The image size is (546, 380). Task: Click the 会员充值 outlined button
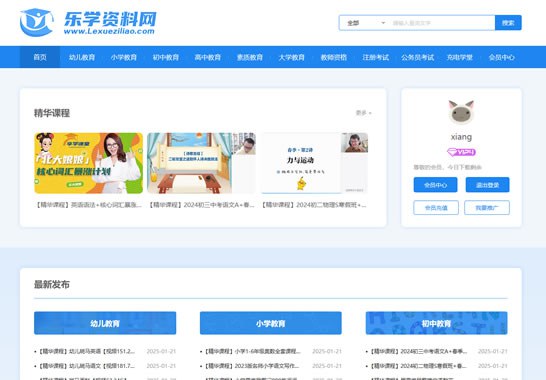click(436, 208)
